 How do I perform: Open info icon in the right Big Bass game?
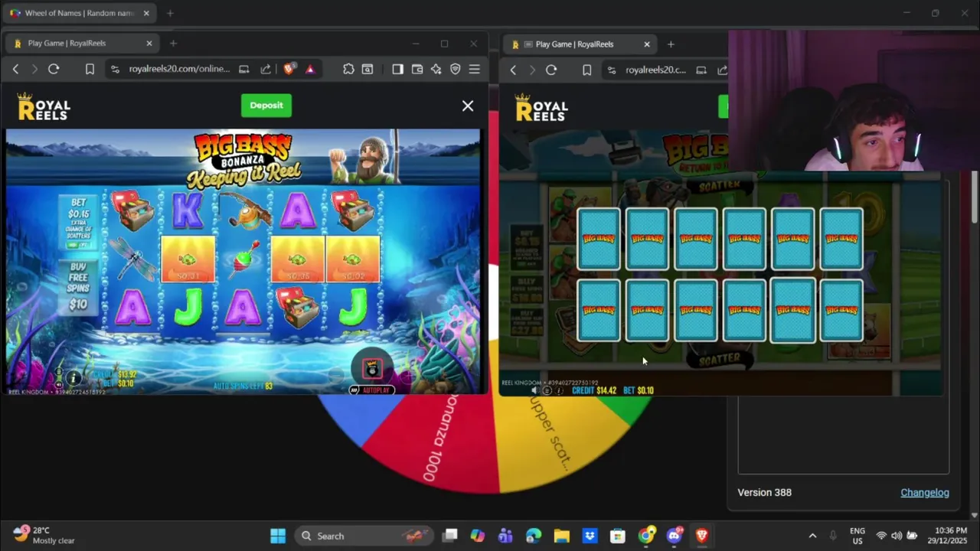click(x=560, y=390)
